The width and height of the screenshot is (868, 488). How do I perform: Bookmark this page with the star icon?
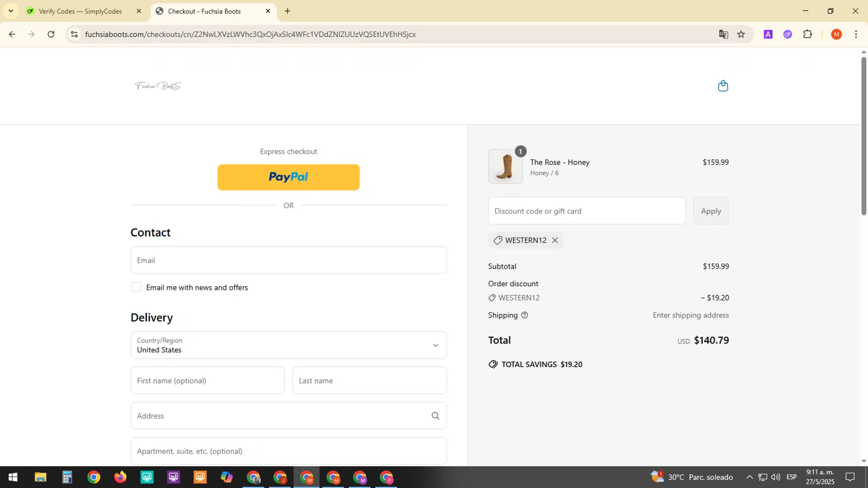coord(741,34)
